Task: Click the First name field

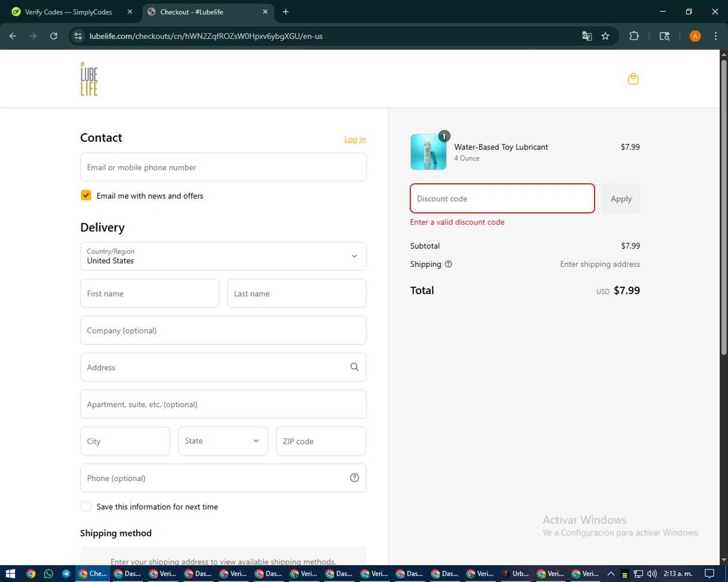Action: [x=149, y=293]
